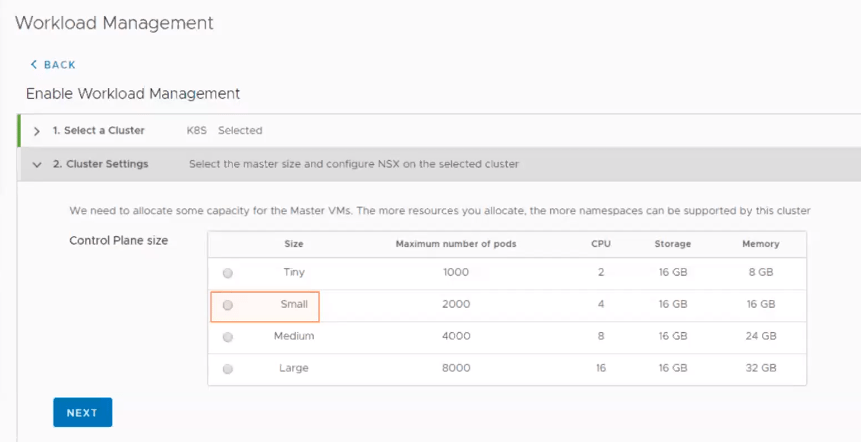Click the '2. Cluster Settings' step title
Viewport: 861px width, 442px height.
coord(100,164)
